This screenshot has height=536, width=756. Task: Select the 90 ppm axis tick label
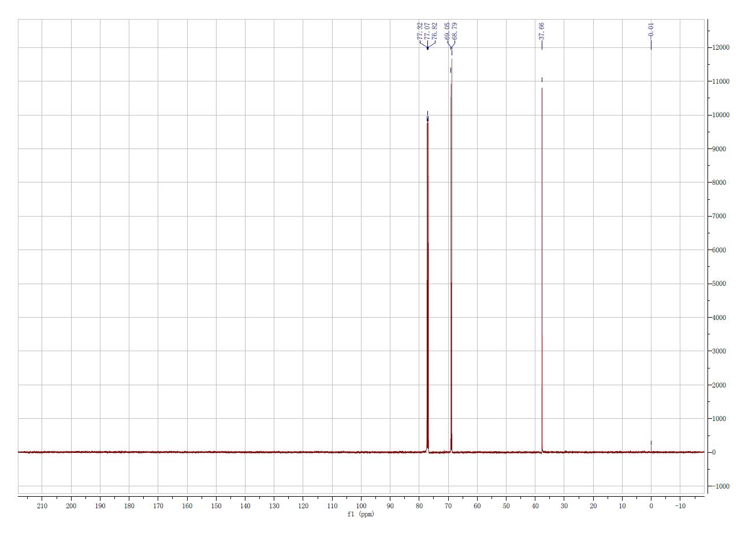(x=390, y=507)
